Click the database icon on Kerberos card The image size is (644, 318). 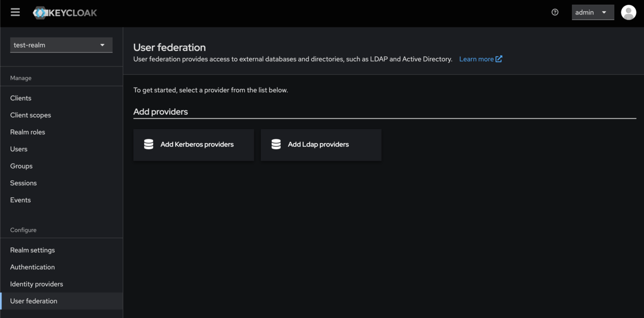pyautogui.click(x=149, y=144)
